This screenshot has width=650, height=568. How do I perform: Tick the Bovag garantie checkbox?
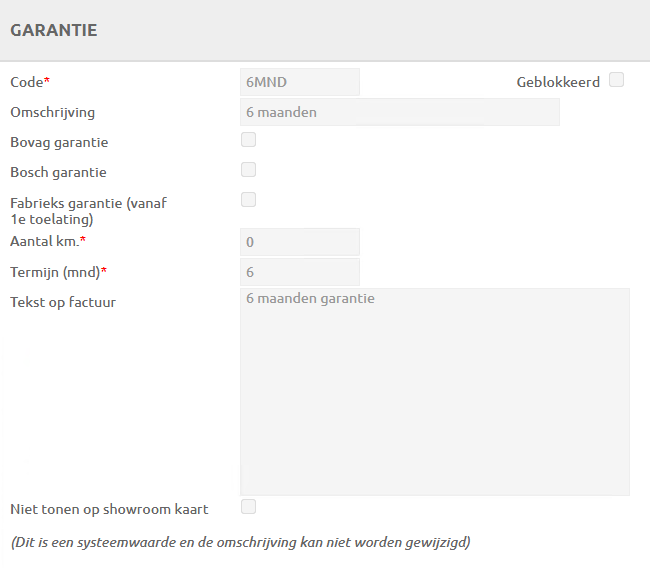point(248,140)
